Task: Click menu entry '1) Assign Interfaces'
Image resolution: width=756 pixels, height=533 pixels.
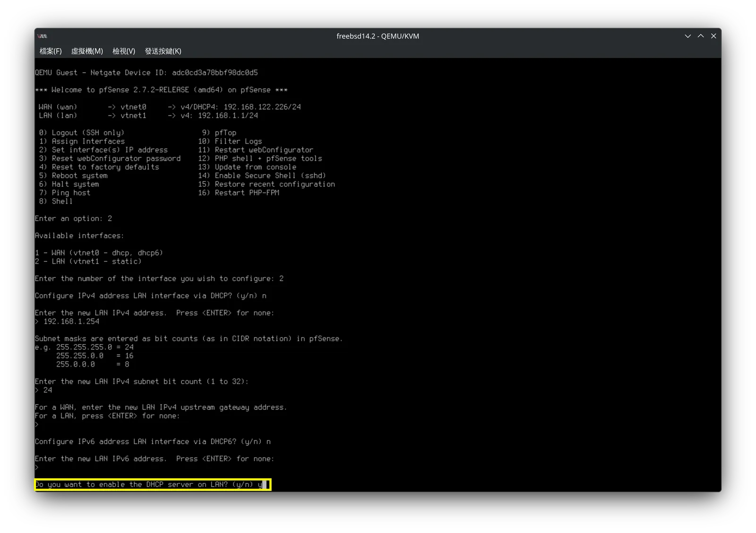Action: pos(82,141)
